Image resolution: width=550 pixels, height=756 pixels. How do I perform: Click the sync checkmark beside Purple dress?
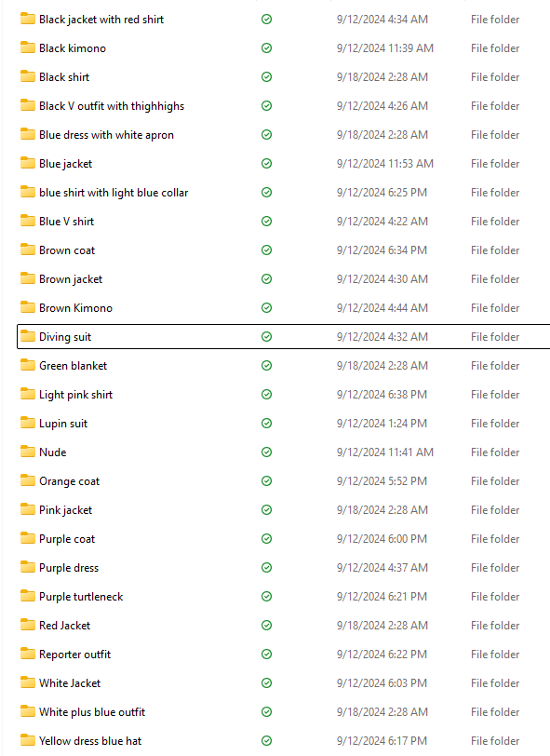pyautogui.click(x=266, y=568)
